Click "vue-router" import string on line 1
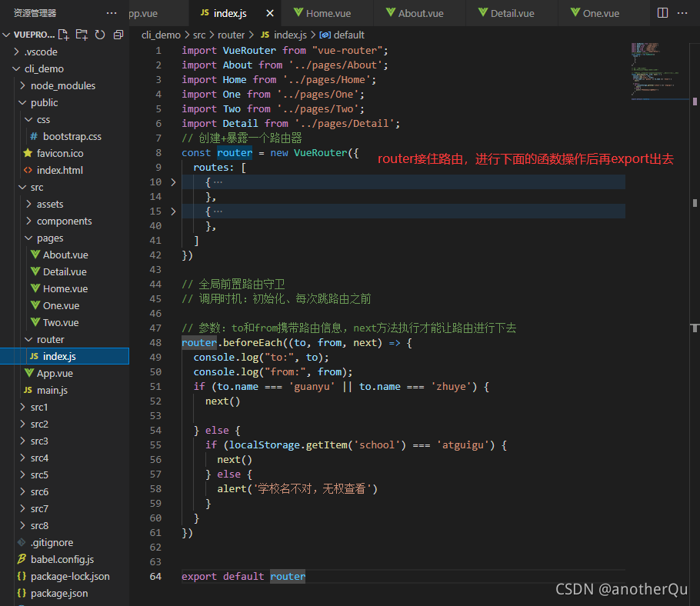 [348, 51]
